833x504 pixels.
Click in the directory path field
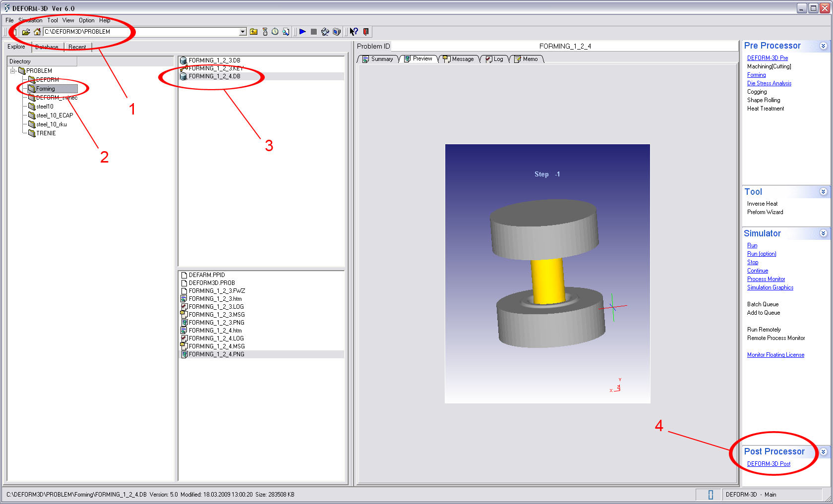pyautogui.click(x=141, y=32)
